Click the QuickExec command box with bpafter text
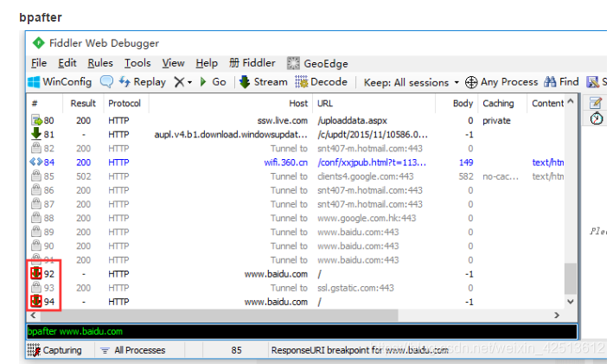 302,331
